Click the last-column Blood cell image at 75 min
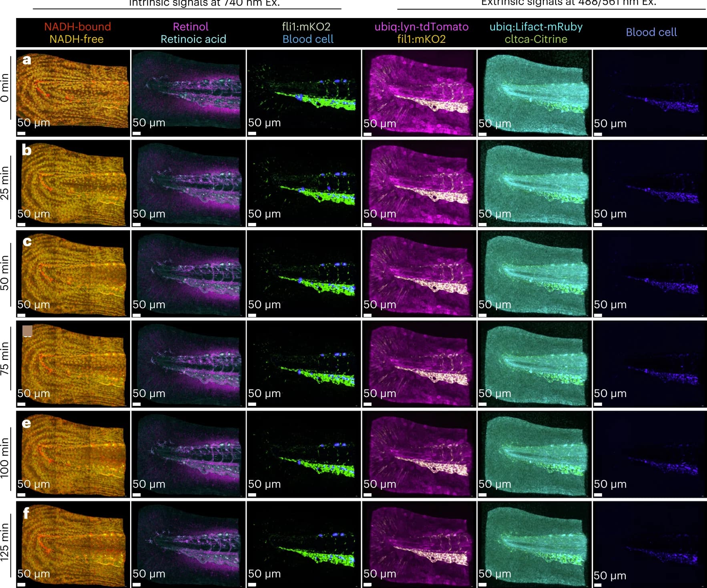Image resolution: width=707 pixels, height=588 pixels. click(x=650, y=364)
